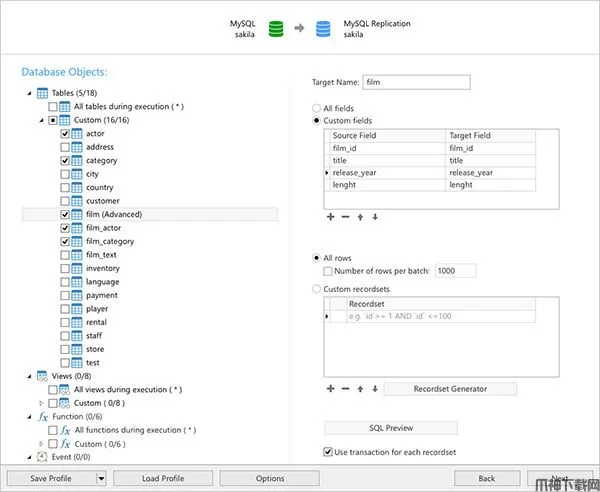
Task: Click the SQL Preview button
Action: [x=391, y=428]
